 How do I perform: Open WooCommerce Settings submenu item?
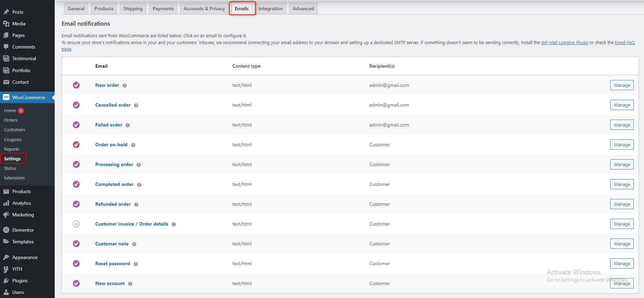[x=12, y=159]
